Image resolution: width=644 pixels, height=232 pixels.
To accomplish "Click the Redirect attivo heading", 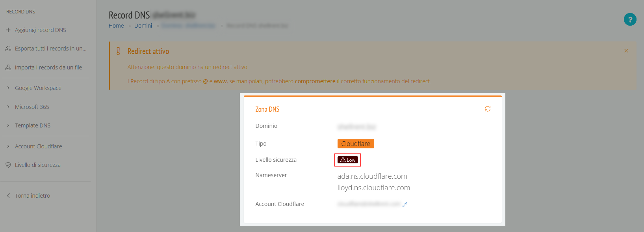I will 148,51.
